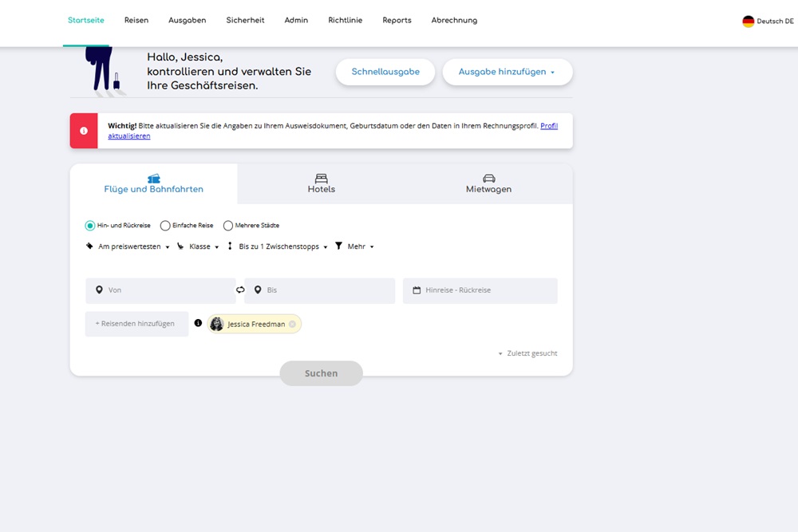
Task: Select the Hin- und Rückreise radio button
Action: click(x=90, y=226)
